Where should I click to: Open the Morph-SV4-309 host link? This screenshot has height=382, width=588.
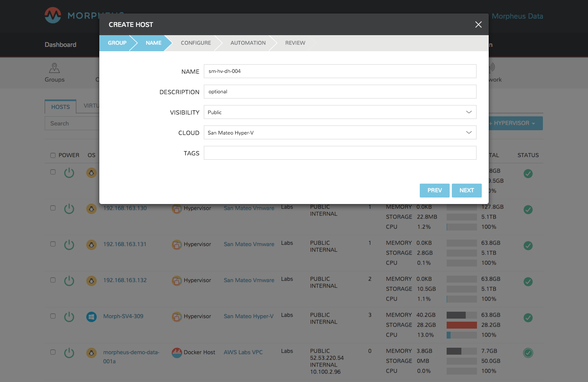click(x=123, y=316)
